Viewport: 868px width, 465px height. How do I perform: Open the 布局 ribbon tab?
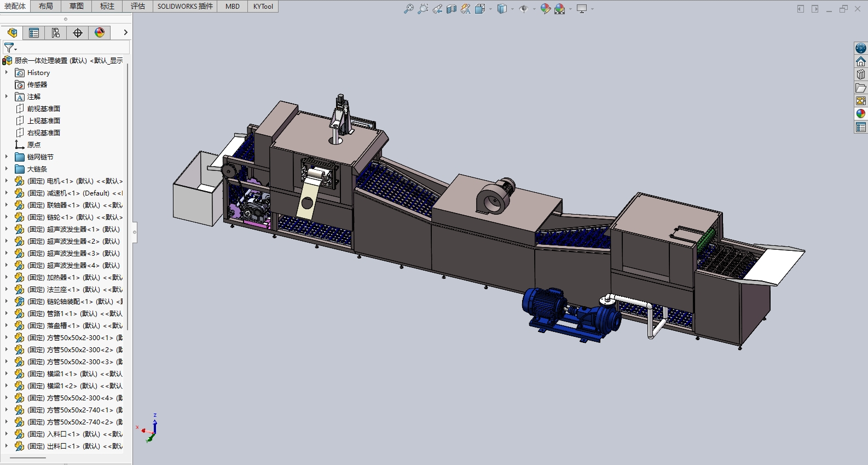point(46,6)
